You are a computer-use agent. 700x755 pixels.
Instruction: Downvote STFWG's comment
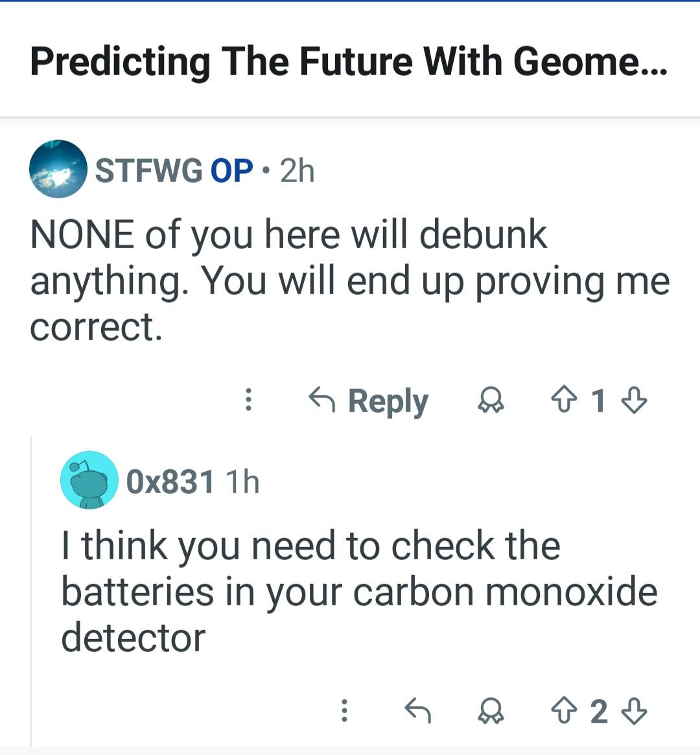(634, 400)
